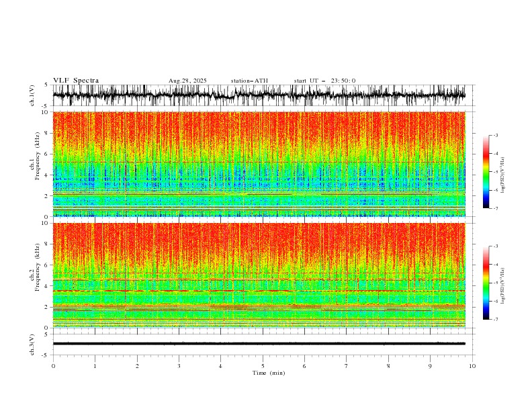
Task: Click the time axis tick label "3"
Action: (x=179, y=366)
